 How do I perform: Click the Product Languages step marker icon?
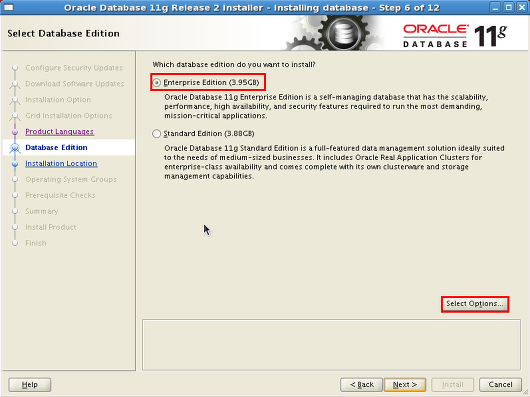point(15,132)
